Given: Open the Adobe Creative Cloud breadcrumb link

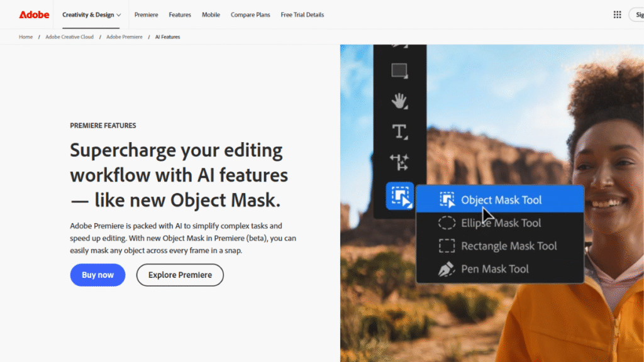Looking at the screenshot, I should coord(69,36).
